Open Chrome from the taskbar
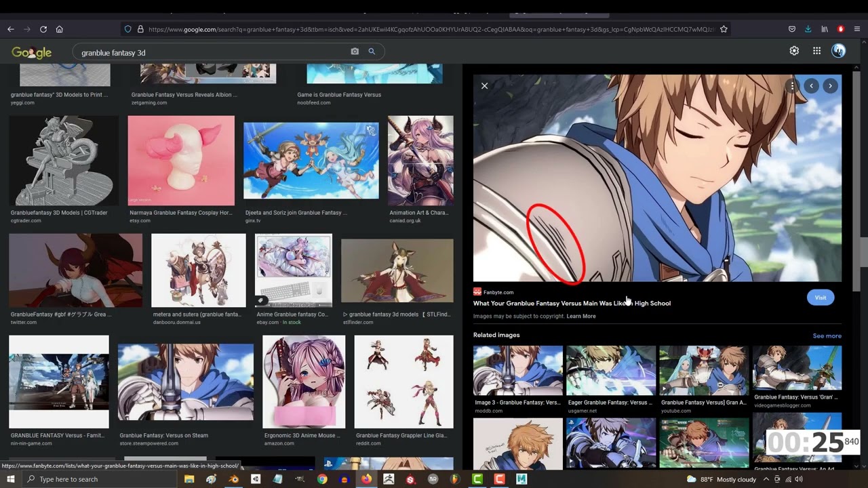 point(322,479)
